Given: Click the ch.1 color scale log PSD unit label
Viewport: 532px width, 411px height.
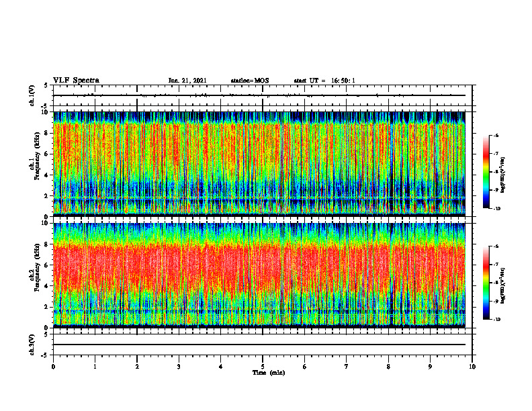Looking at the screenshot, I should pyautogui.click(x=503, y=175).
